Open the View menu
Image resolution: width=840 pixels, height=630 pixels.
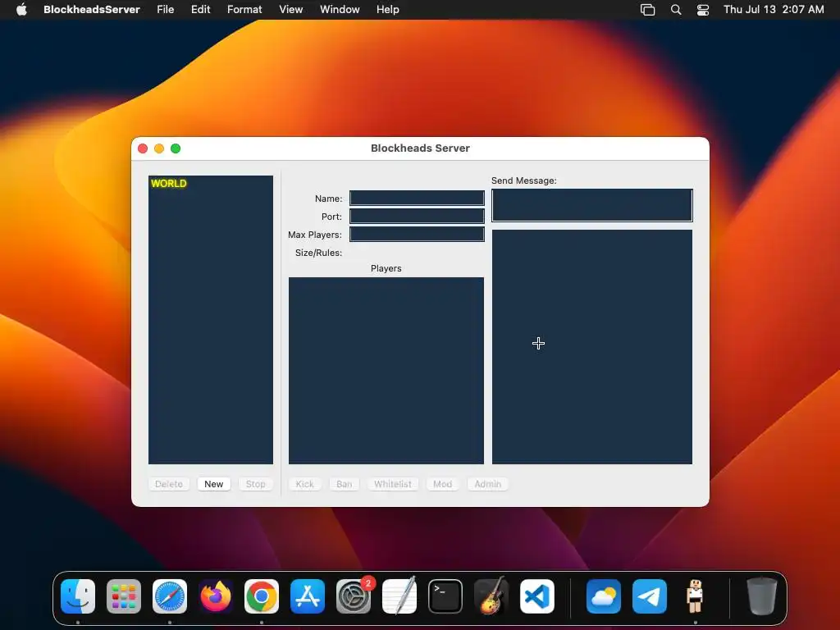click(291, 10)
